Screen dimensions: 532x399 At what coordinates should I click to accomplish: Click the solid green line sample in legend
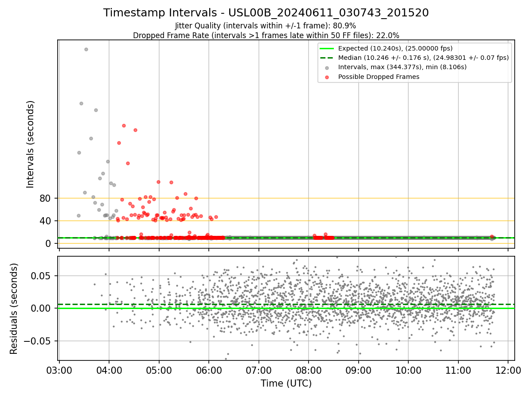[327, 48]
